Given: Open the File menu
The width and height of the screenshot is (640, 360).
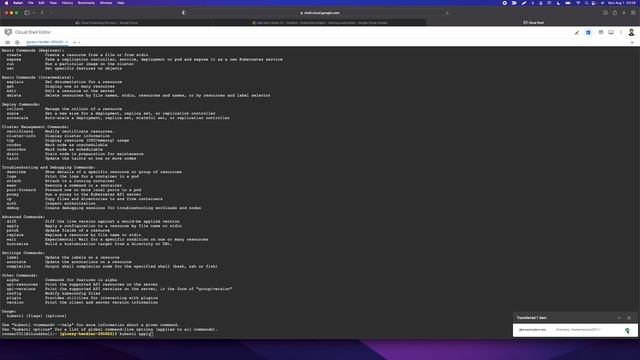Looking at the screenshot, I should tap(31, 3).
